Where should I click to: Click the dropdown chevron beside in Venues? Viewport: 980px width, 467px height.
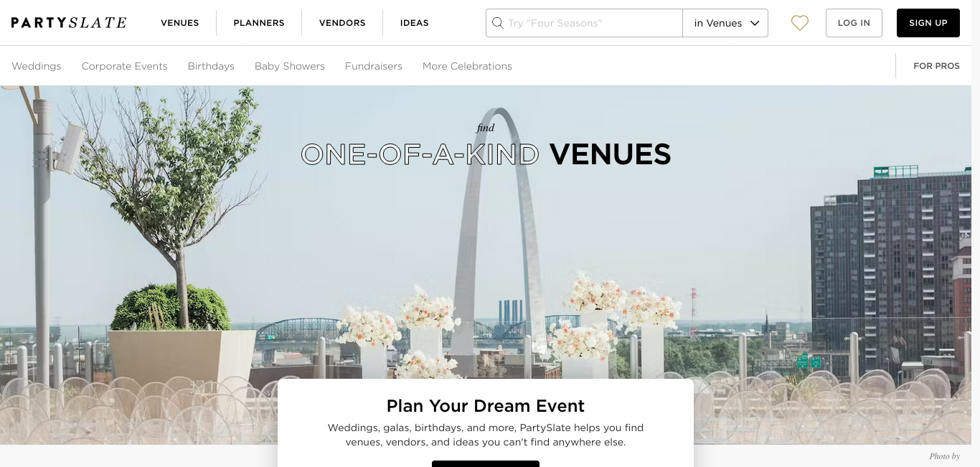(755, 23)
